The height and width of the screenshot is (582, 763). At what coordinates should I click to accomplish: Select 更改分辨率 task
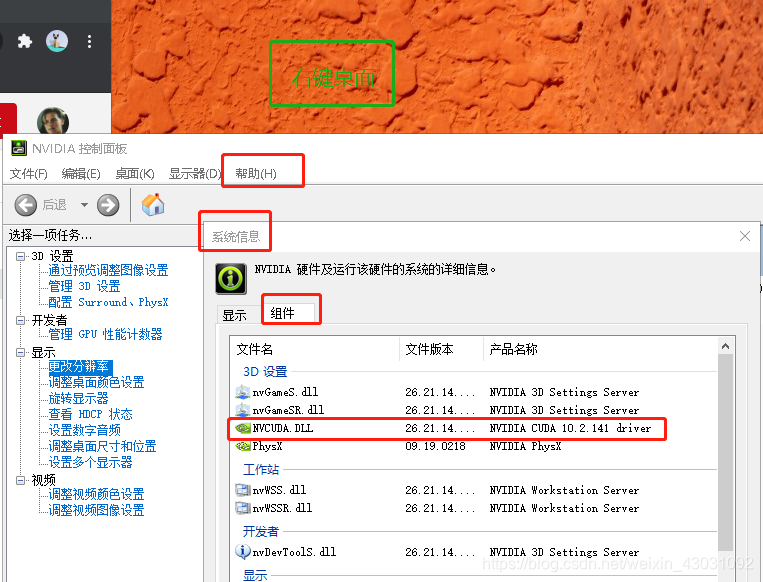pos(80,366)
